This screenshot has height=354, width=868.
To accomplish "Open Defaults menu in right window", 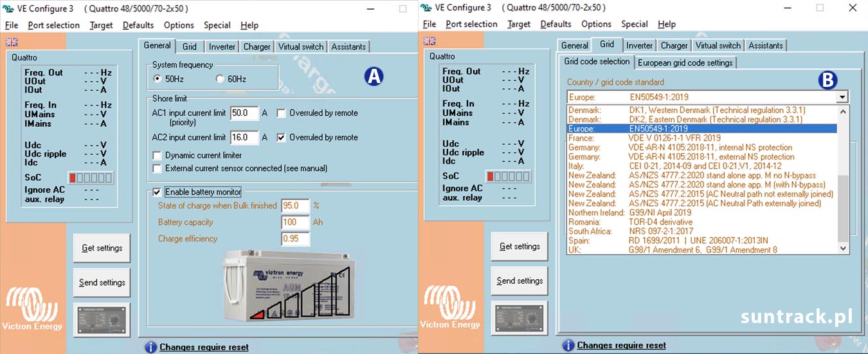I will (x=556, y=24).
